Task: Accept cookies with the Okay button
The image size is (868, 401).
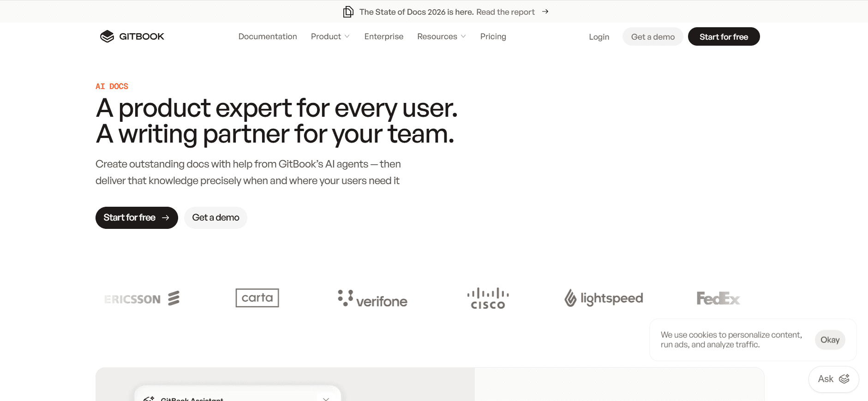Action: pyautogui.click(x=830, y=340)
